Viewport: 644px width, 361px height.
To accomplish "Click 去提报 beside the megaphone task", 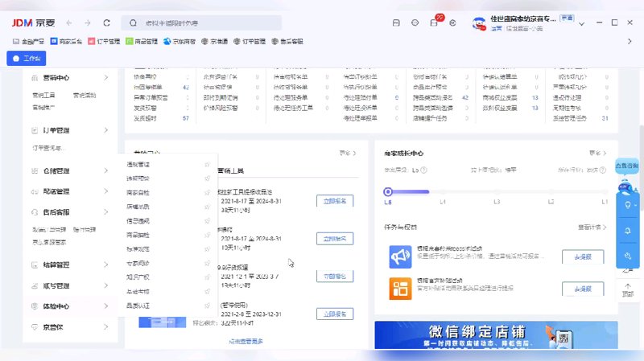I will pyautogui.click(x=583, y=256).
